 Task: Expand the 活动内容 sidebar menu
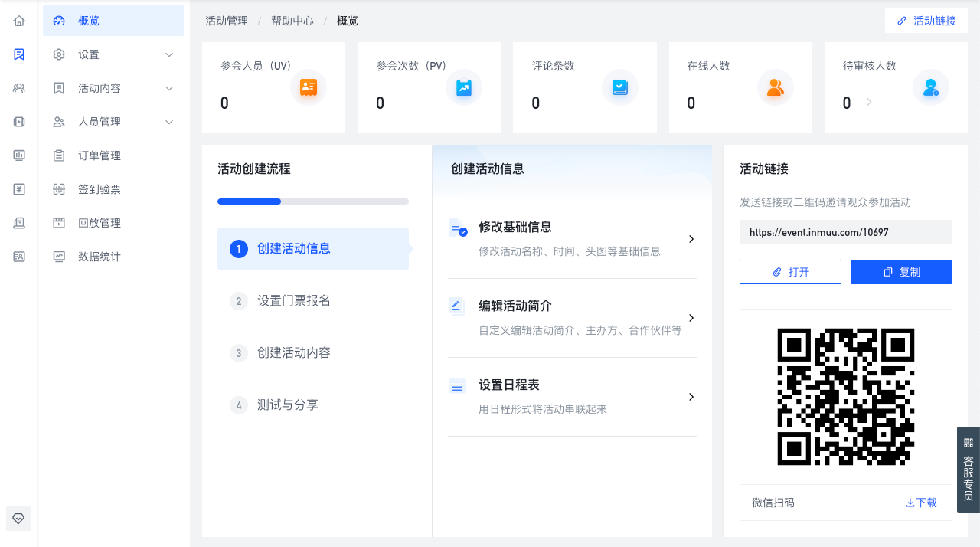point(113,88)
